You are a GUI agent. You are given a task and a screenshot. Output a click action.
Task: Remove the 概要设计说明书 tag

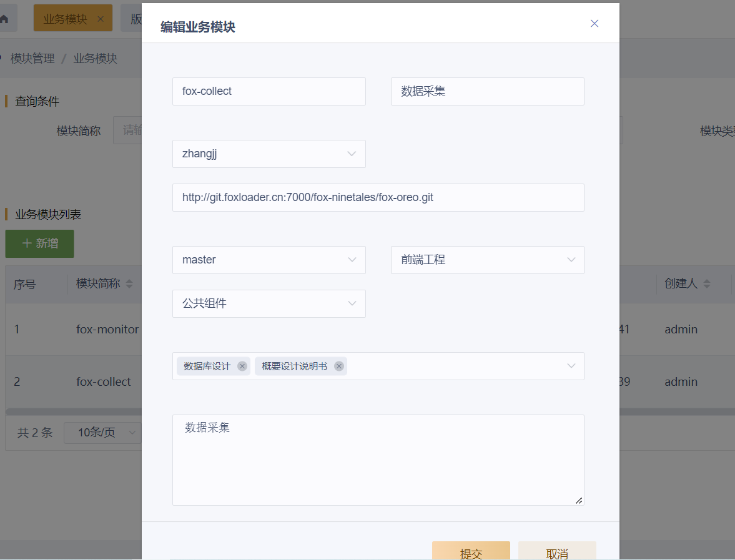pyautogui.click(x=339, y=366)
